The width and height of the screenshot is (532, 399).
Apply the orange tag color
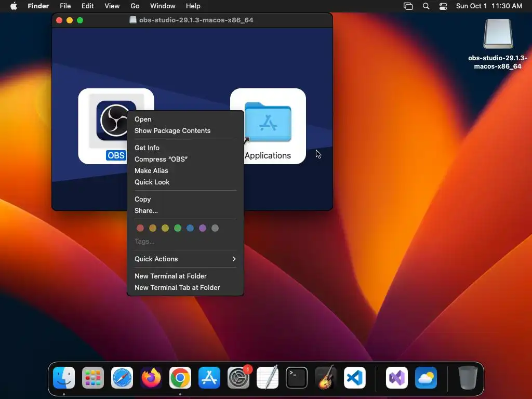click(153, 228)
